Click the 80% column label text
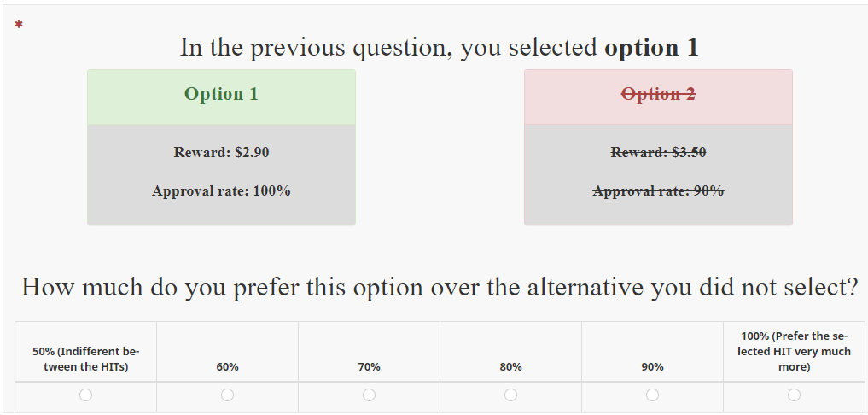The image size is (868, 415). click(510, 367)
